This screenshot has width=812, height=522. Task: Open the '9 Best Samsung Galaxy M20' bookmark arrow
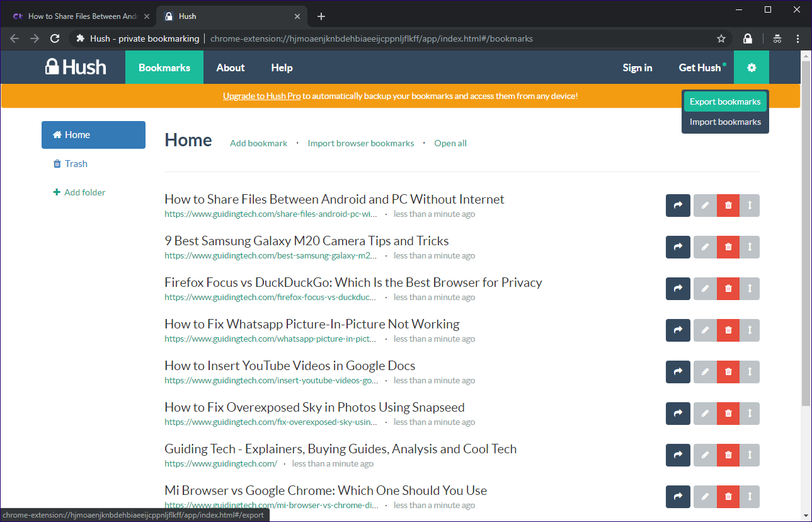[678, 247]
